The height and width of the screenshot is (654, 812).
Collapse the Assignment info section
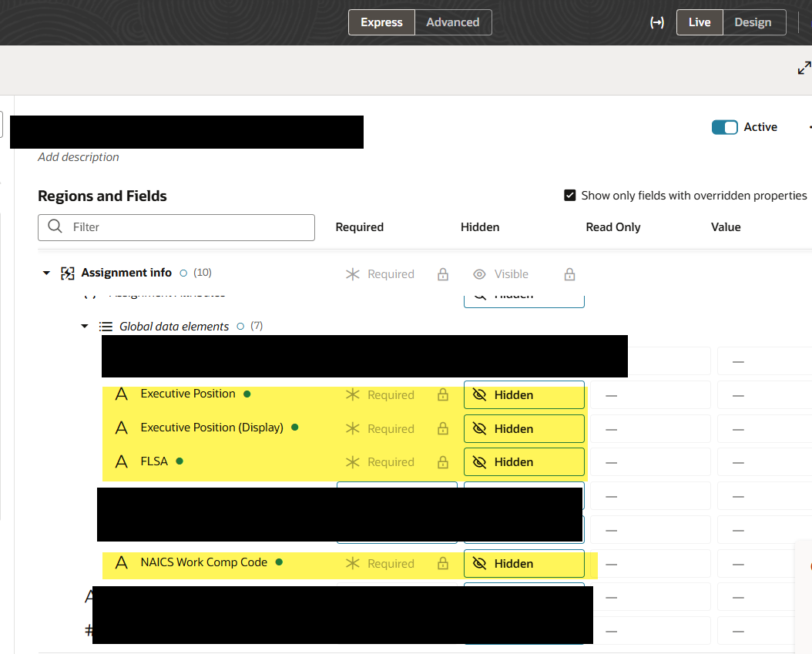pos(46,272)
